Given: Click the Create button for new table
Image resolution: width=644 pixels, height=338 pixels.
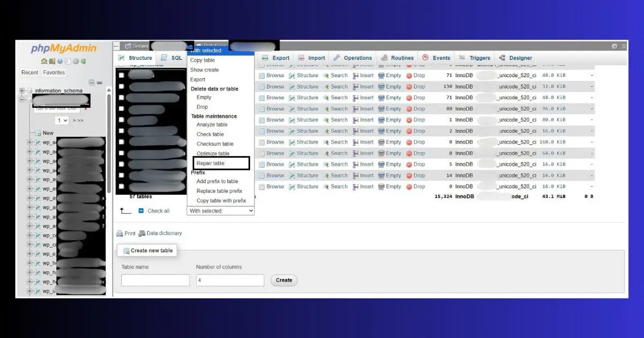Looking at the screenshot, I should (x=283, y=280).
